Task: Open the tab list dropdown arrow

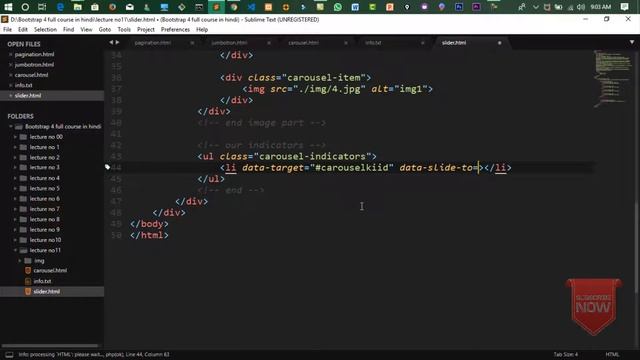Action: click(x=632, y=42)
